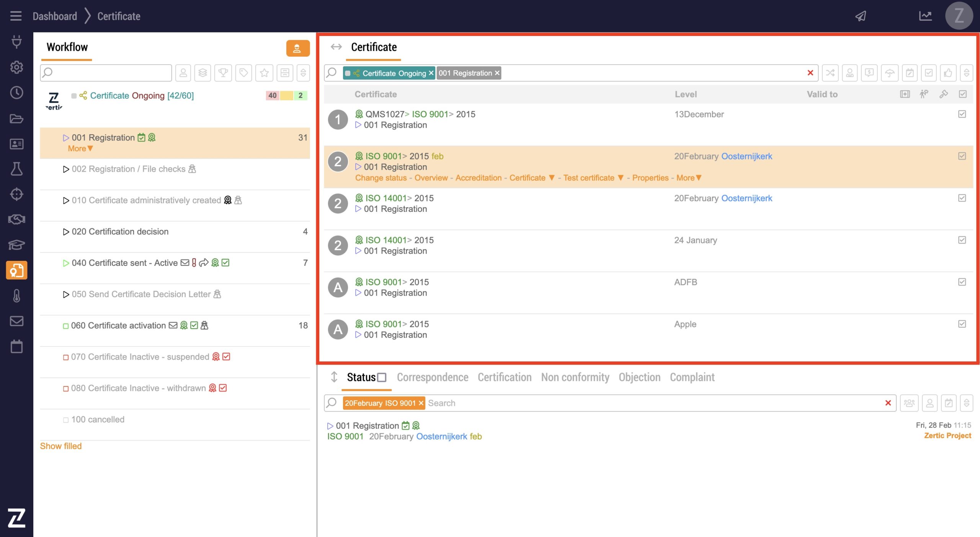The image size is (980, 537).
Task: Expand 020 Certification decision workflow step
Action: (x=66, y=232)
